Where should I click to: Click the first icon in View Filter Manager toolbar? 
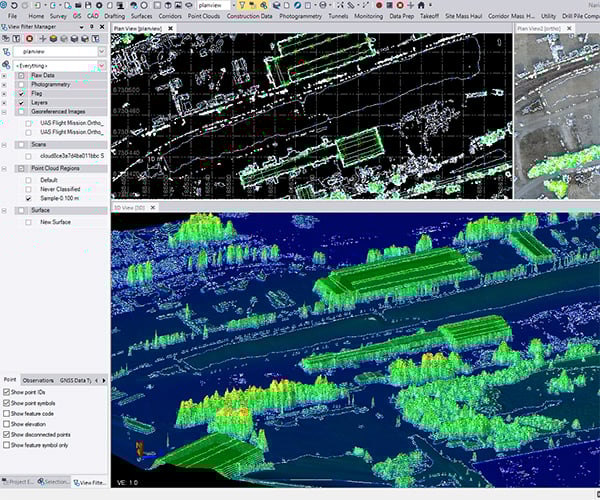pyautogui.click(x=6, y=39)
